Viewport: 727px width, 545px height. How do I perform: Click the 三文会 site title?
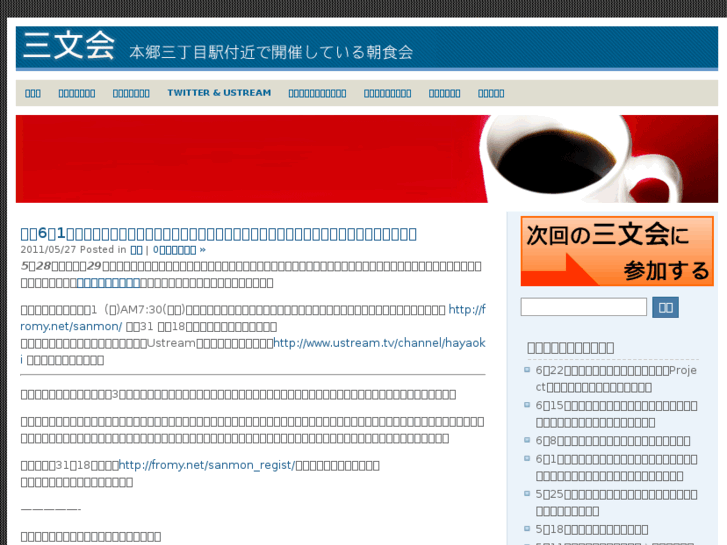69,46
